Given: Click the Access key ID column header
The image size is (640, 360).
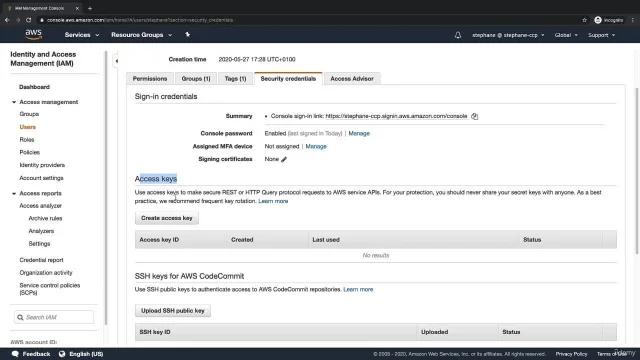Looking at the screenshot, I should pyautogui.click(x=180, y=240).
